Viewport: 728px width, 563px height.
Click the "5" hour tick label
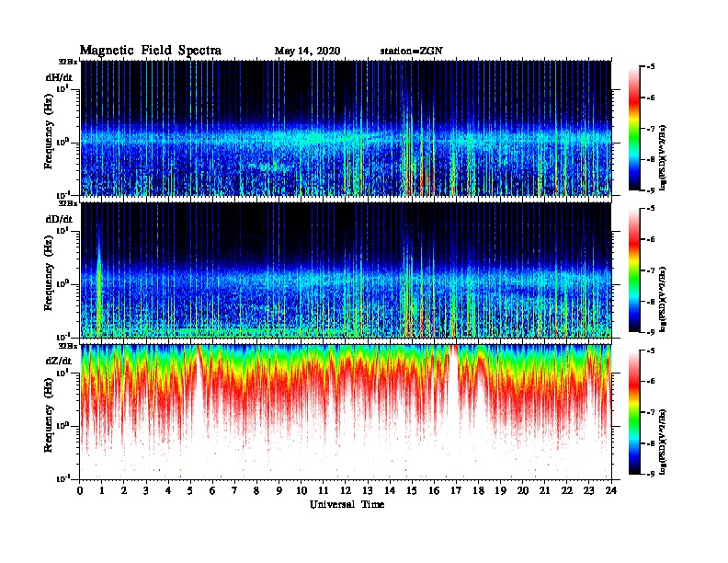(x=190, y=491)
